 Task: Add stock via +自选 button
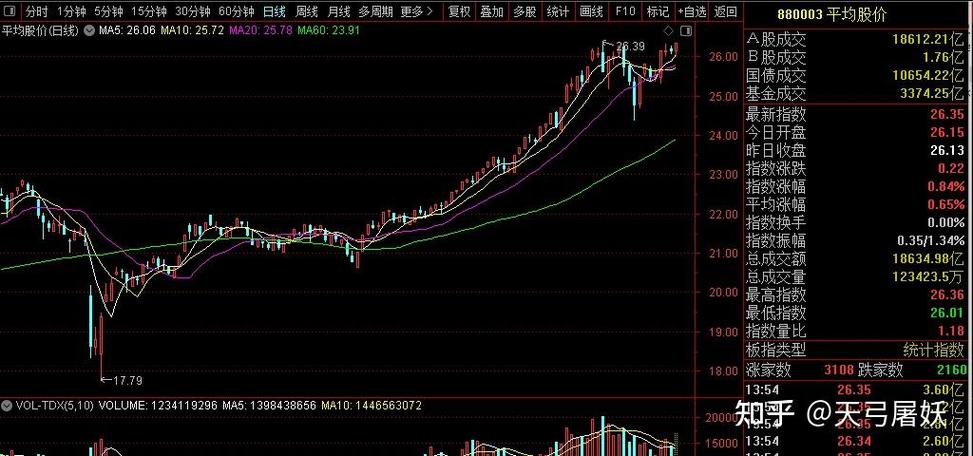tap(691, 12)
